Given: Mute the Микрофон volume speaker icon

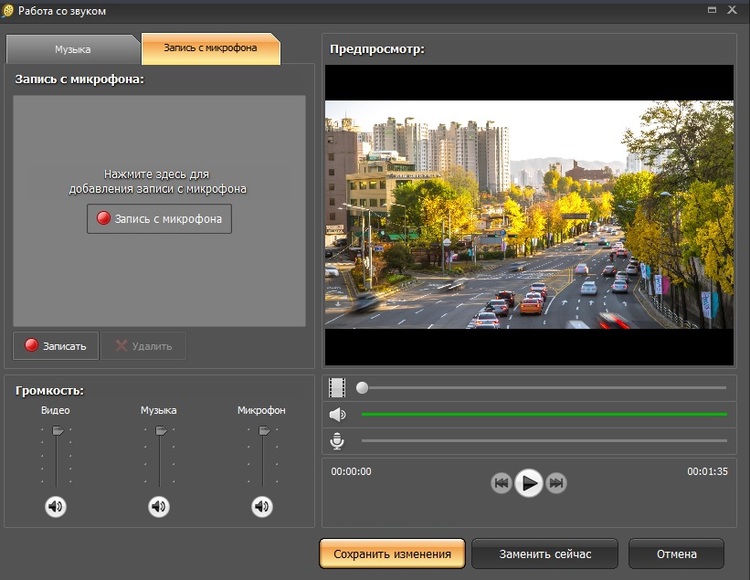Looking at the screenshot, I should (x=262, y=506).
